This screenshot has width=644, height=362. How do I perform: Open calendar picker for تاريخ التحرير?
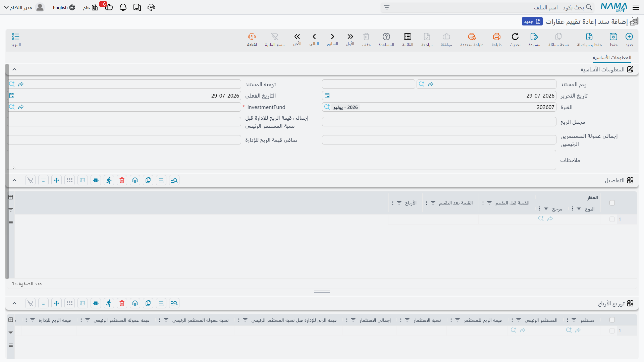pos(327,96)
